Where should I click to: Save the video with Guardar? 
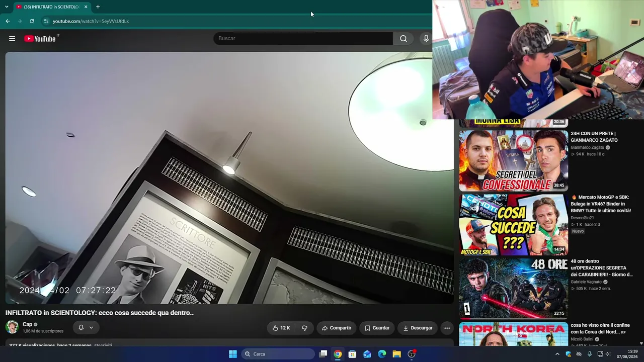click(377, 328)
